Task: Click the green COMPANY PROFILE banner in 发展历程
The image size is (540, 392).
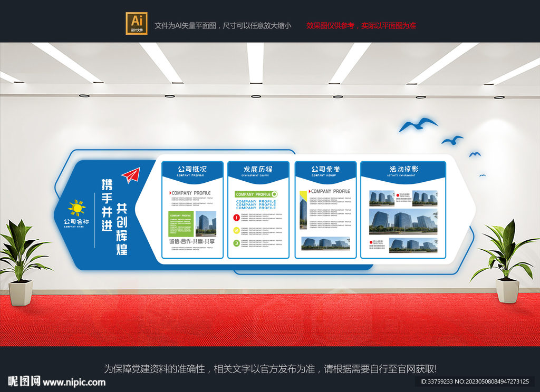Action: (256, 194)
